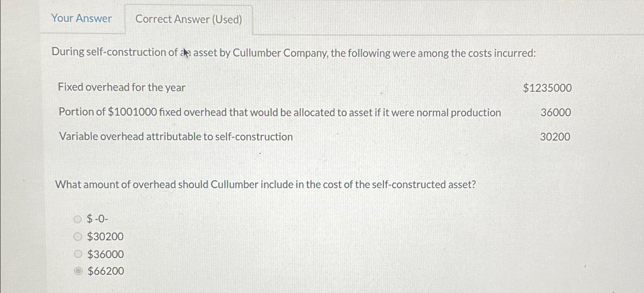Click the 30200 variable overhead value
644x293 pixels.
coord(555,136)
